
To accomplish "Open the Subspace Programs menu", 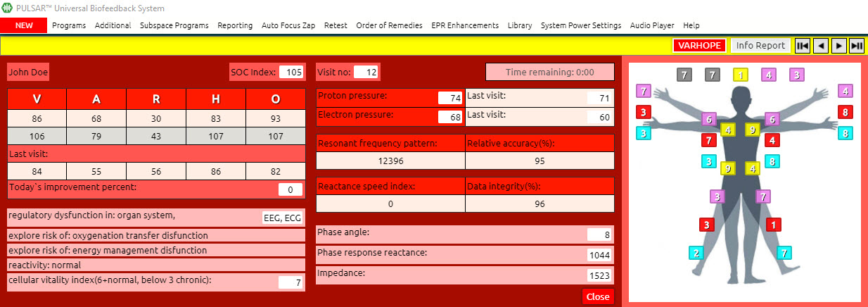I will pos(174,25).
